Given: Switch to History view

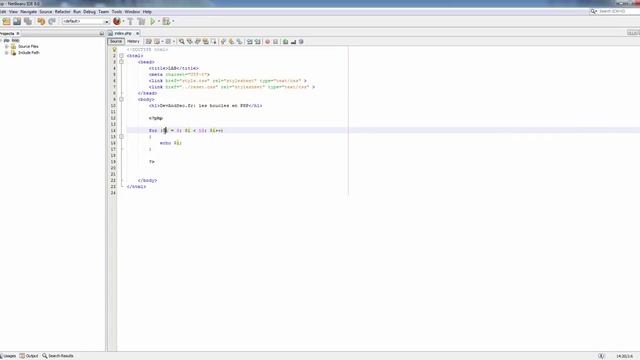Looking at the screenshot, I should 133,42.
